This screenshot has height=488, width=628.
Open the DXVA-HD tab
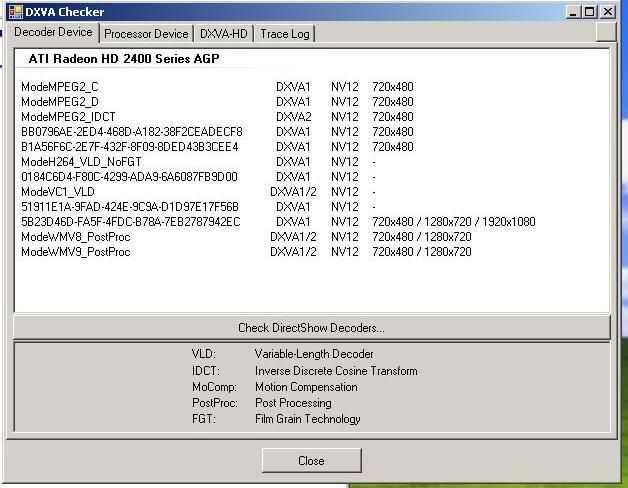click(223, 34)
